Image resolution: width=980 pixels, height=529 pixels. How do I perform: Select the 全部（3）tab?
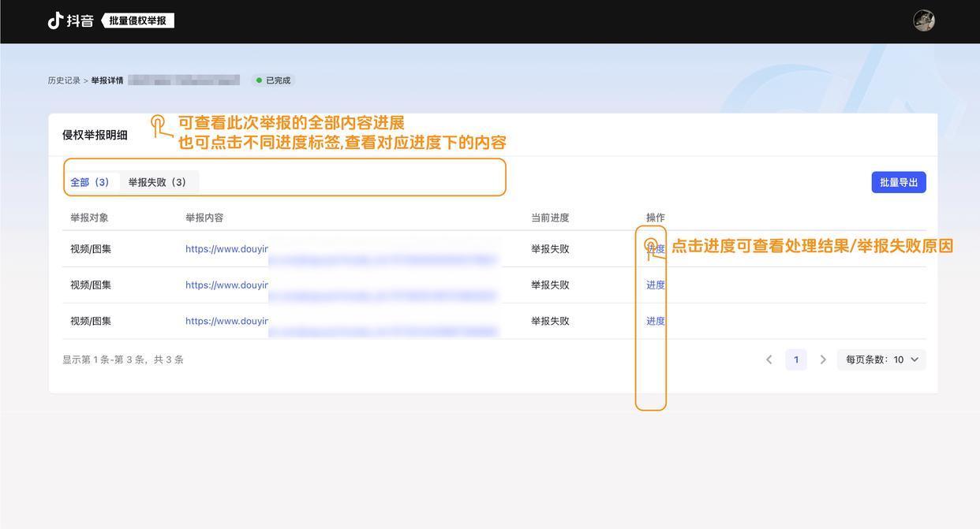(92, 182)
